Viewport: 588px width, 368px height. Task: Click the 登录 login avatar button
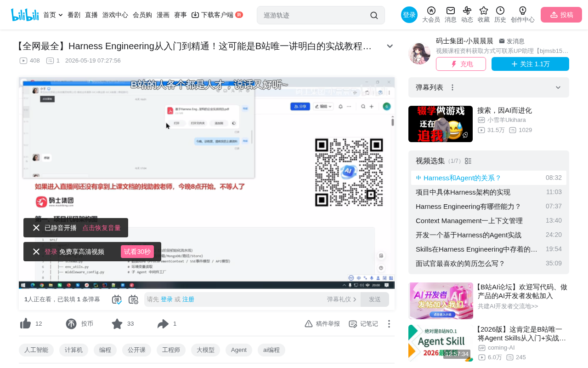(x=409, y=15)
